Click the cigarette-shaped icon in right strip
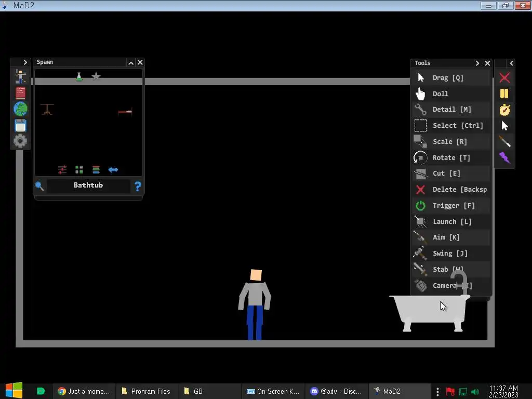 pyautogui.click(x=504, y=141)
